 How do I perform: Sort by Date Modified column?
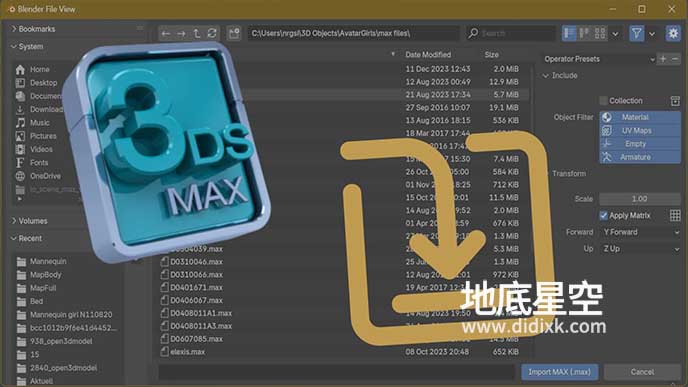[428, 55]
